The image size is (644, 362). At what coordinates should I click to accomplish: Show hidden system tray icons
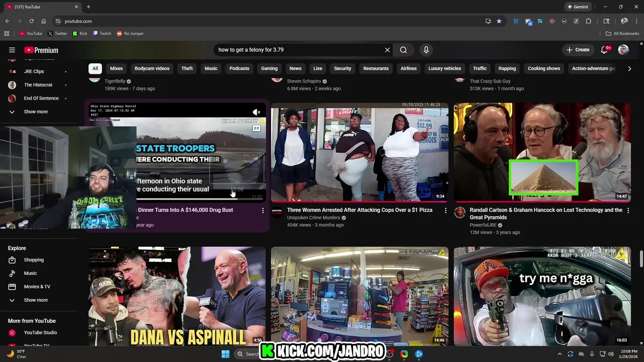(x=559, y=354)
